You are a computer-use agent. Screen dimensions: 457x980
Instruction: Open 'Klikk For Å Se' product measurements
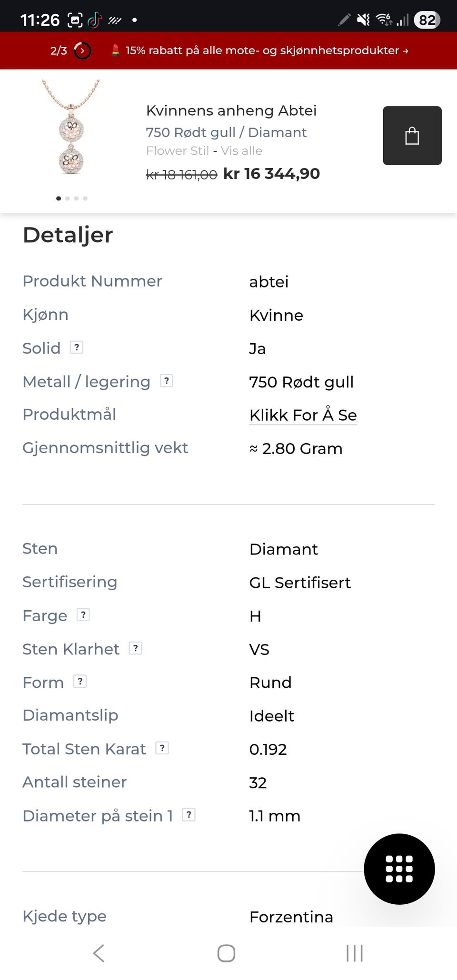point(303,415)
